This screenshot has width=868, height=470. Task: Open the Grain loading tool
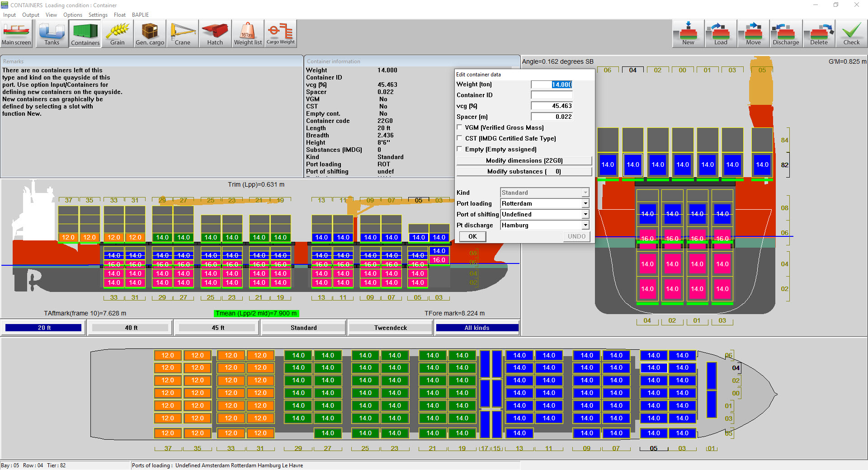tap(117, 33)
